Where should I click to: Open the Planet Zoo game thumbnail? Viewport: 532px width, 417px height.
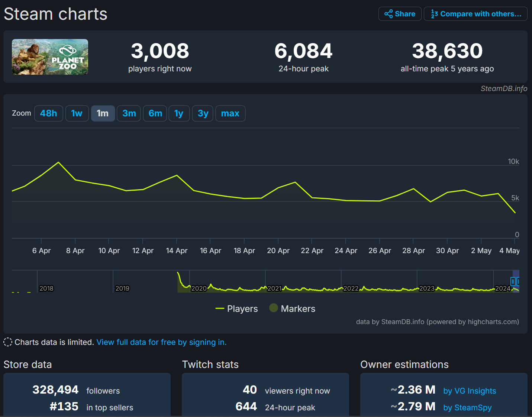[x=50, y=57]
